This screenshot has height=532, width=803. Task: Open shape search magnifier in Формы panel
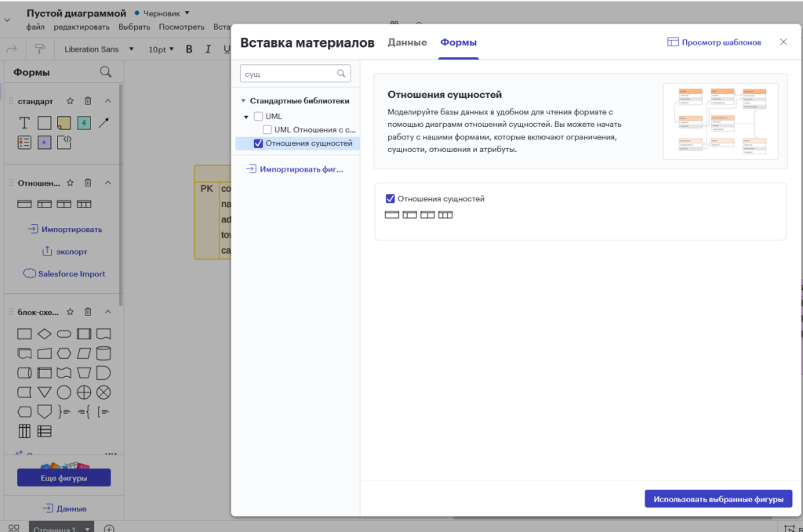coord(106,72)
